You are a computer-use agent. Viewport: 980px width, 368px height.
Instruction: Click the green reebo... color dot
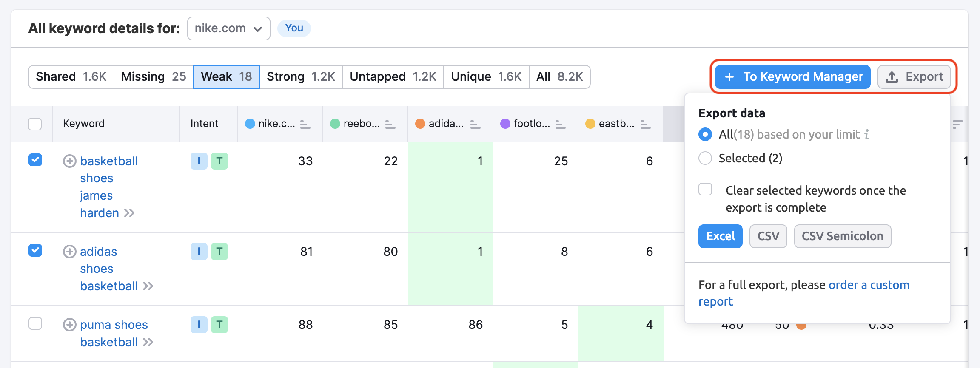(335, 124)
